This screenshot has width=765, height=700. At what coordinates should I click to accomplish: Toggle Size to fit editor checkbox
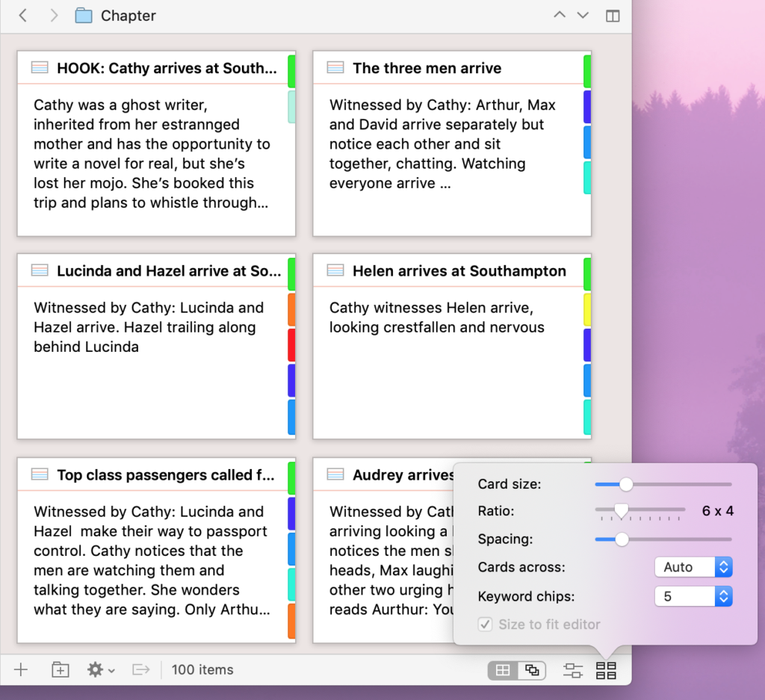pyautogui.click(x=486, y=625)
